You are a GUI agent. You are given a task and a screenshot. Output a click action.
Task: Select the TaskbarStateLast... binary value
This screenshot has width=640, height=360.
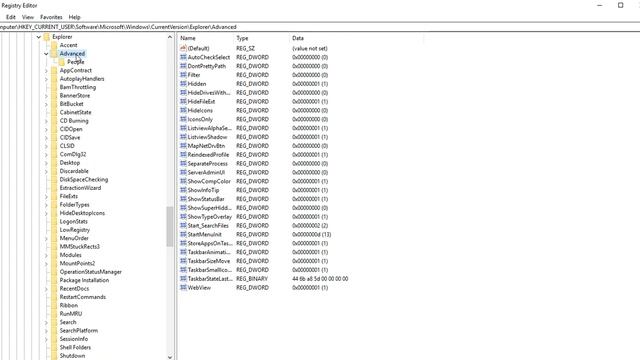211,279
